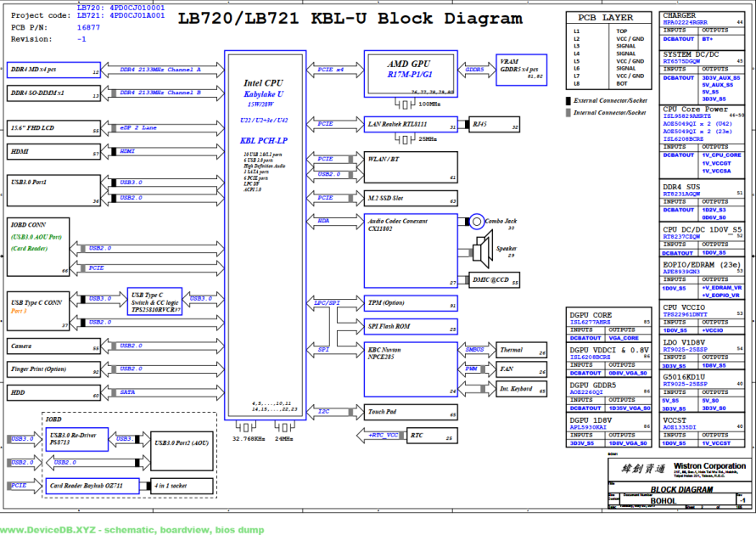Click the +RTC_VCC arrow label
The image size is (756, 535).
pos(384,435)
